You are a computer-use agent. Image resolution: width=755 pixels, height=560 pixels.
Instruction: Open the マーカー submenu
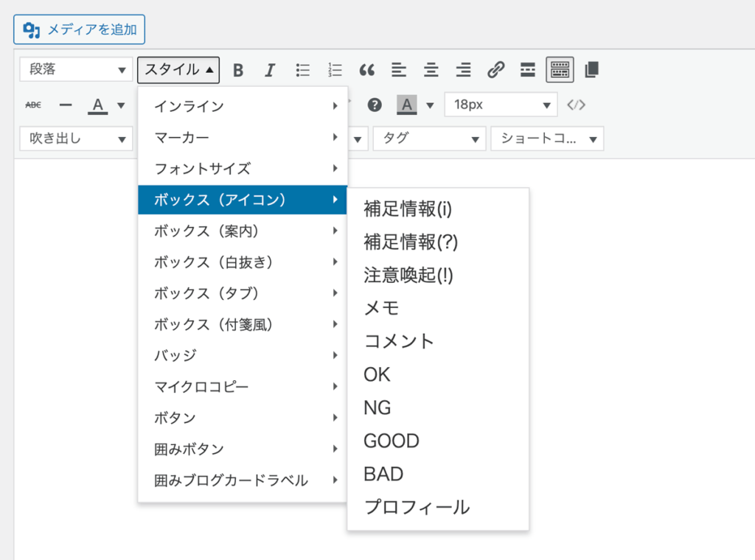point(243,137)
